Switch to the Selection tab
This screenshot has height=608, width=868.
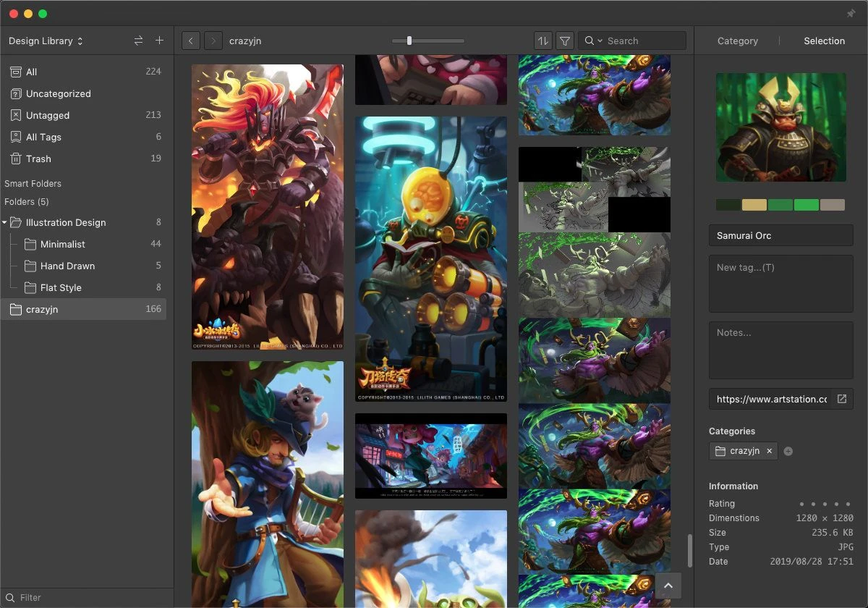click(x=824, y=41)
